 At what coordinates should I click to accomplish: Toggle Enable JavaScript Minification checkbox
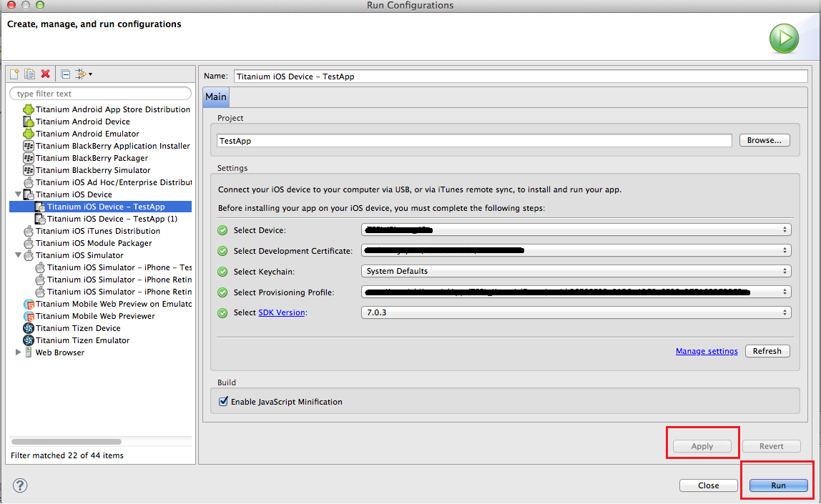point(224,402)
